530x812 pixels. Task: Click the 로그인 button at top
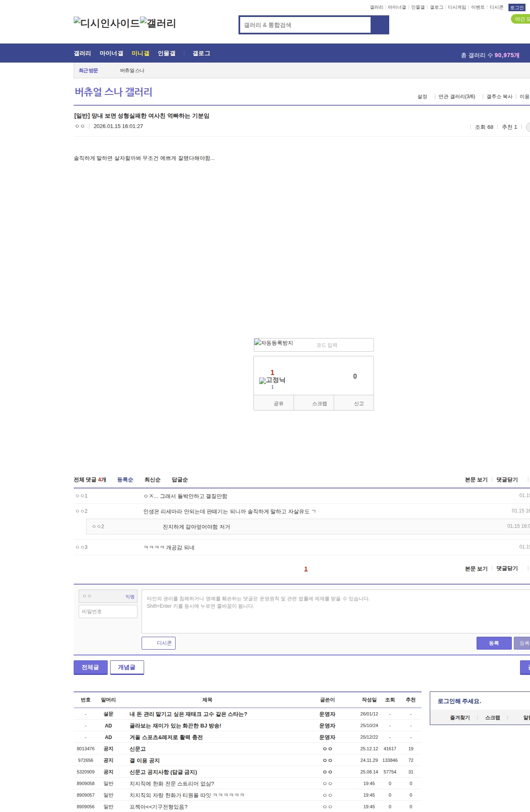pyautogui.click(x=517, y=7)
